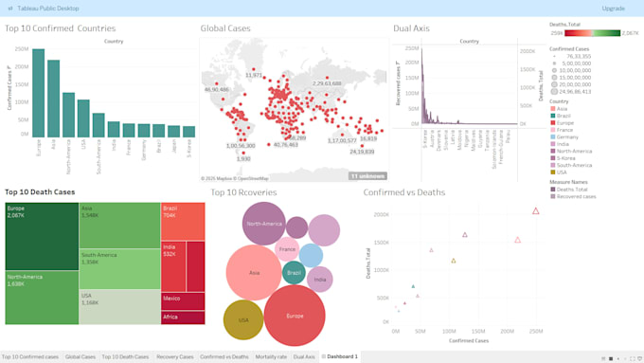Select the North-America recovery bubble

click(263, 224)
